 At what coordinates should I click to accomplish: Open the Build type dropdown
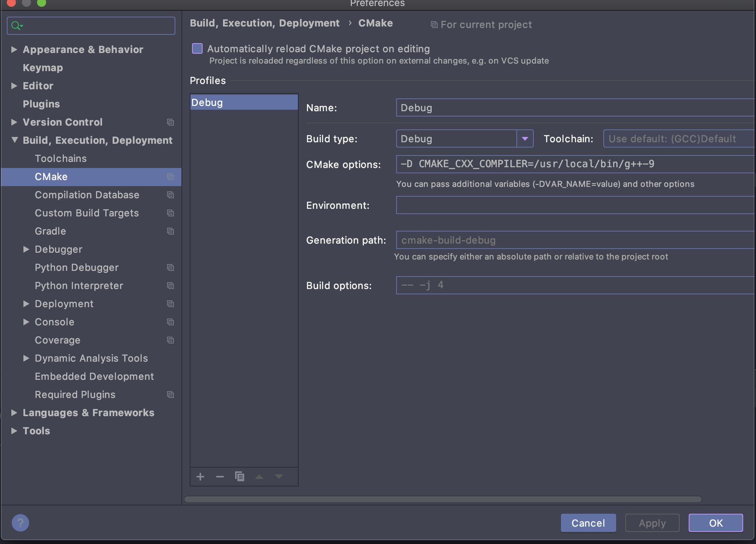click(x=525, y=139)
